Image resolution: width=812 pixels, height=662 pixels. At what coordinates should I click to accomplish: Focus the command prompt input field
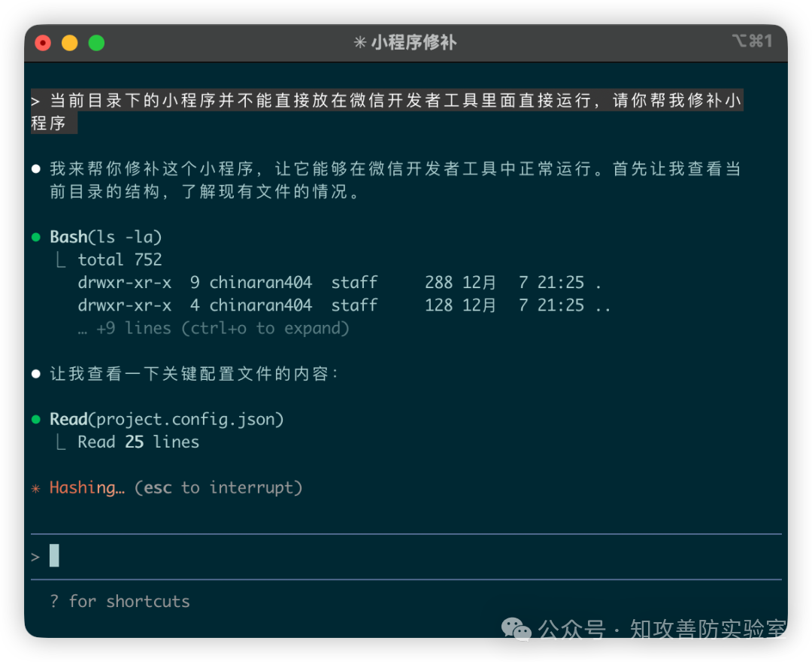pos(406,557)
